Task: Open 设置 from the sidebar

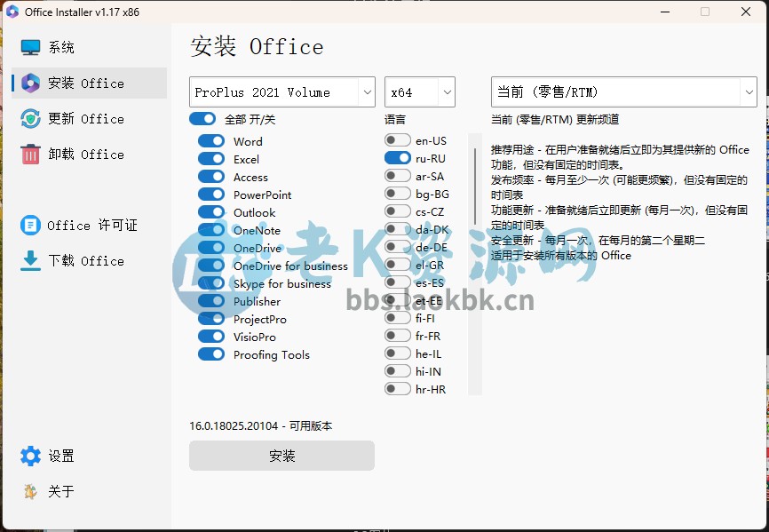Action: click(x=90, y=456)
